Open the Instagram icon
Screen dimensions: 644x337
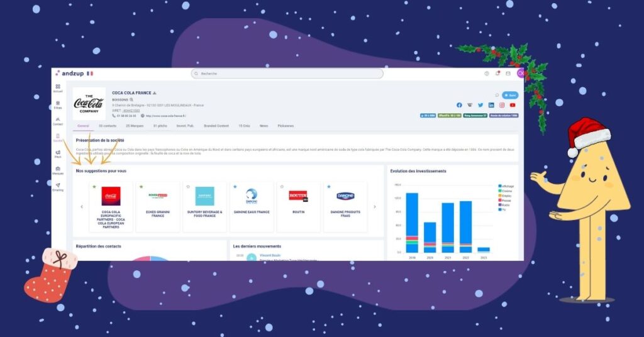pos(502,105)
